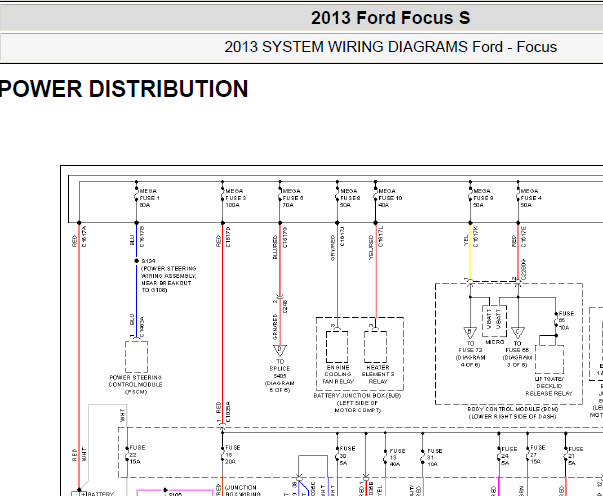The width and height of the screenshot is (603, 496).
Task: Click the Heater Element 3 Relay dashed box
Action: point(375,346)
